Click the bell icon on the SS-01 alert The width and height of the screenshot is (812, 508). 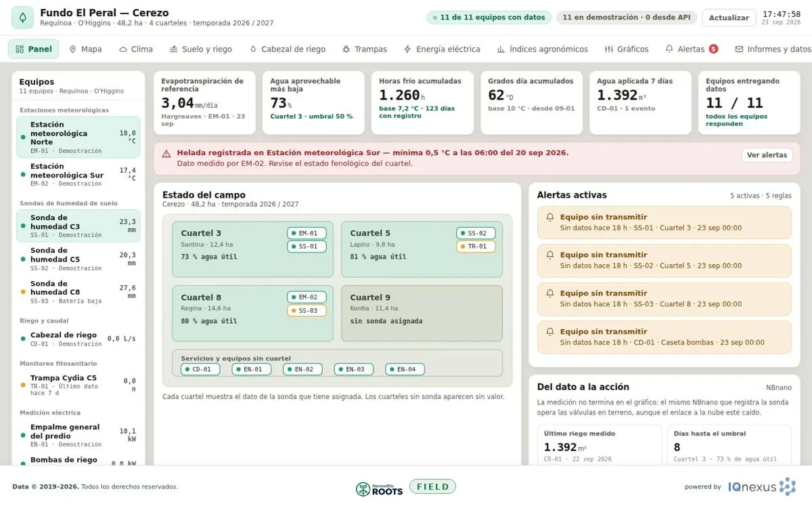coord(550,217)
